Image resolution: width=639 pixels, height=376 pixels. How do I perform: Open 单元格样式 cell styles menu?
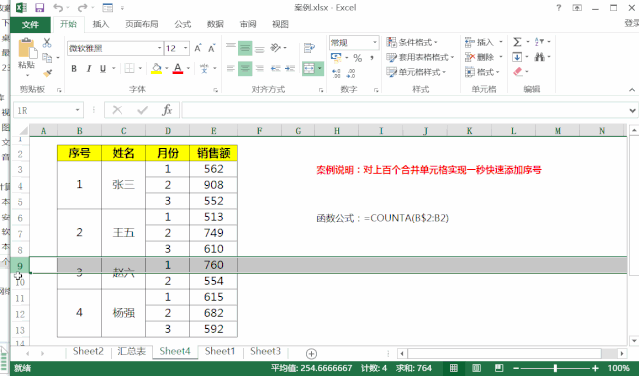click(x=416, y=72)
